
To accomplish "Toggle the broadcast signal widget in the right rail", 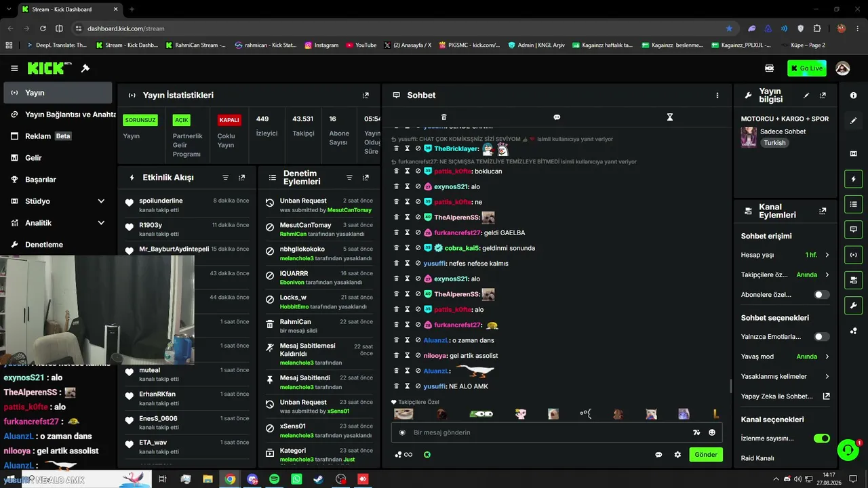I will click(x=853, y=255).
